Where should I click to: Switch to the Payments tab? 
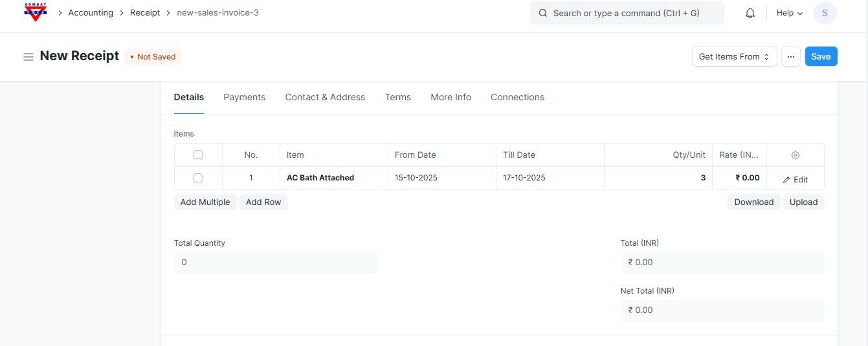point(244,97)
